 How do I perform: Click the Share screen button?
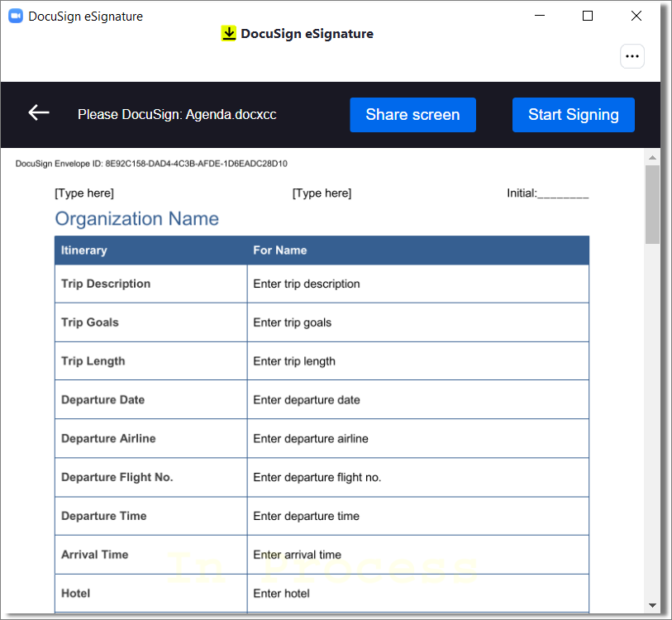pos(412,115)
